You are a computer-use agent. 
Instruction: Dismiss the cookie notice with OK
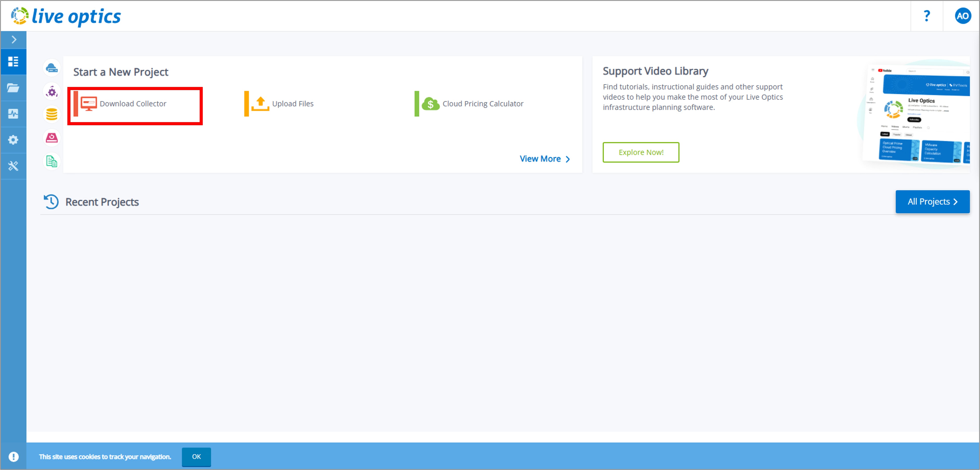coord(196,456)
